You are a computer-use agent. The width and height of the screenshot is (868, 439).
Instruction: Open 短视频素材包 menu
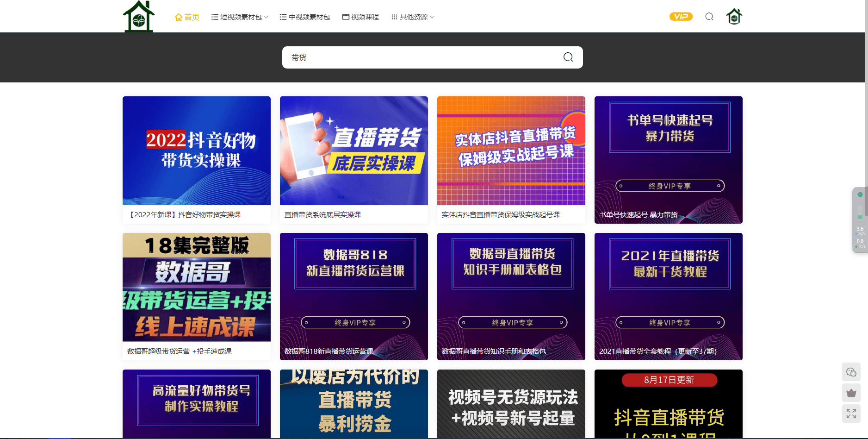(240, 17)
